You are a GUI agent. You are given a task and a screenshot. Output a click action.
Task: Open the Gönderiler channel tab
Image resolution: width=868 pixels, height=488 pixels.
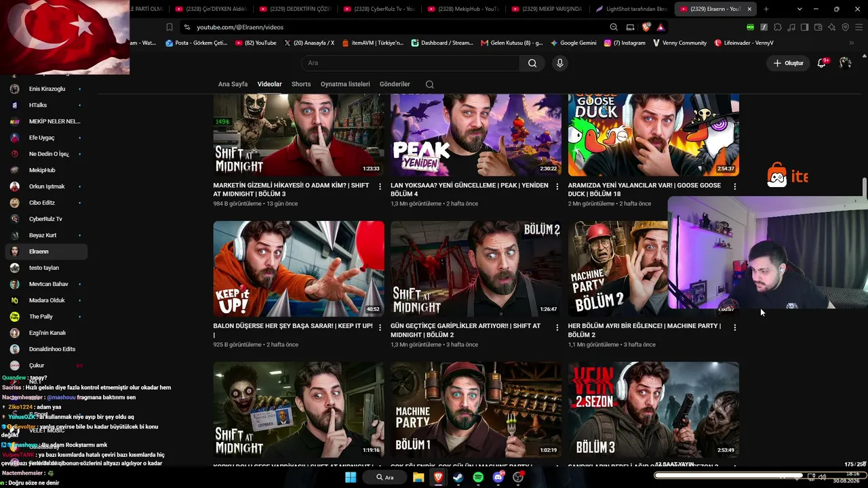tap(395, 84)
